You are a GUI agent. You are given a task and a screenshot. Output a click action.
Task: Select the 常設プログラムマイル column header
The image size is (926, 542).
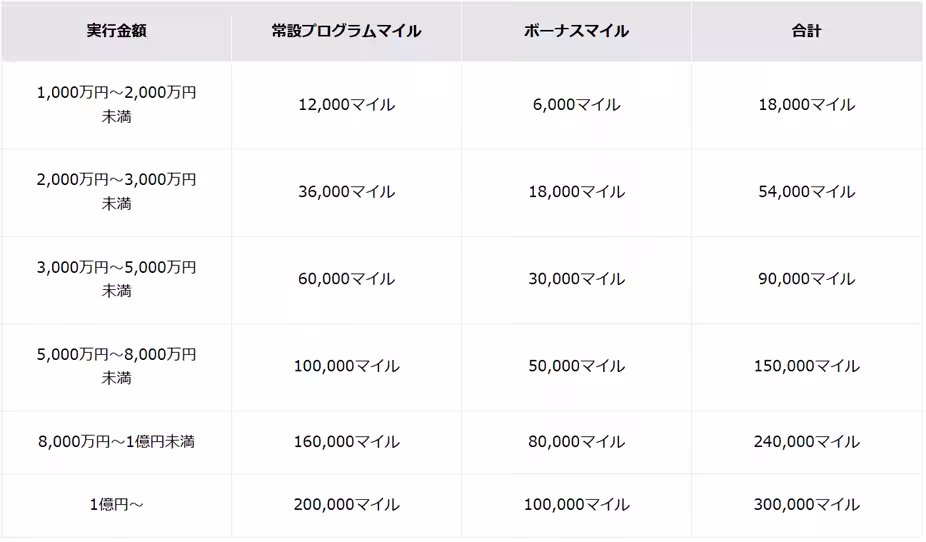pyautogui.click(x=346, y=31)
